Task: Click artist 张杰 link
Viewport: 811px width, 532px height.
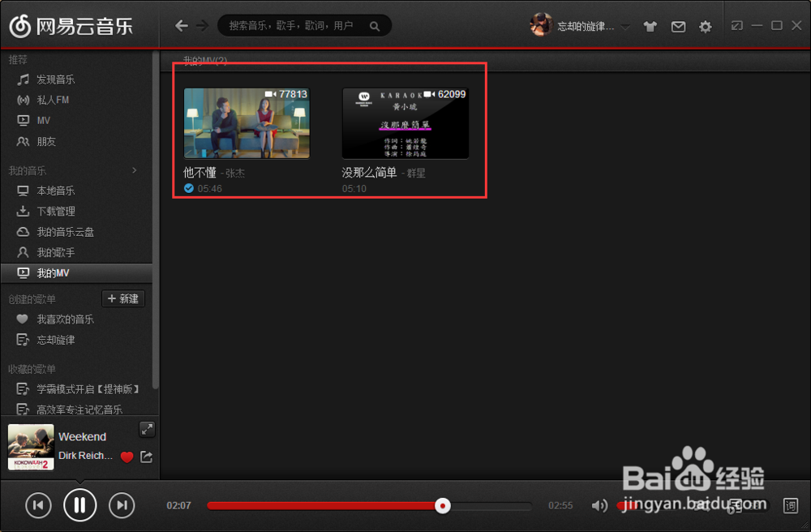Action: coord(235,174)
